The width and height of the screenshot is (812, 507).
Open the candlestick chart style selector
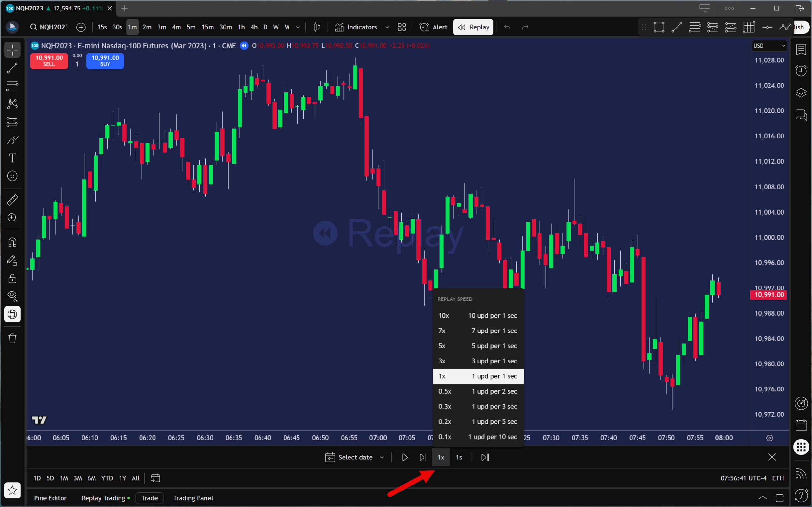[x=317, y=27]
